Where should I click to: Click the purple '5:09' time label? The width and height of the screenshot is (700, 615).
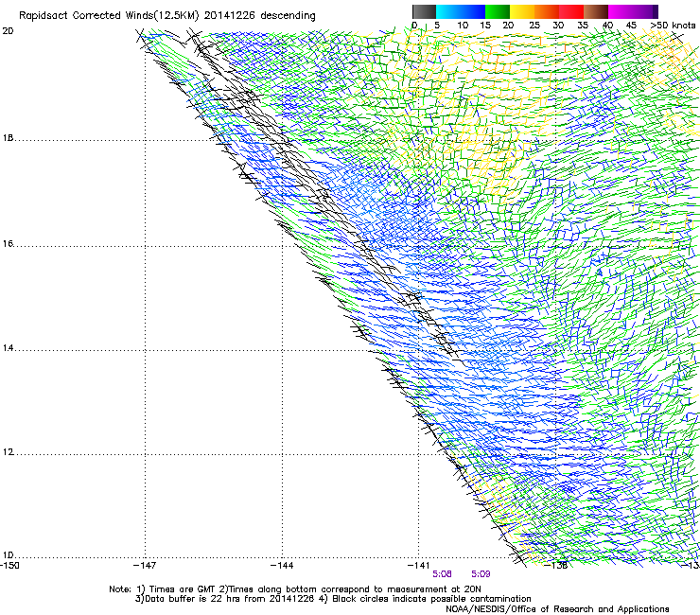(x=481, y=574)
